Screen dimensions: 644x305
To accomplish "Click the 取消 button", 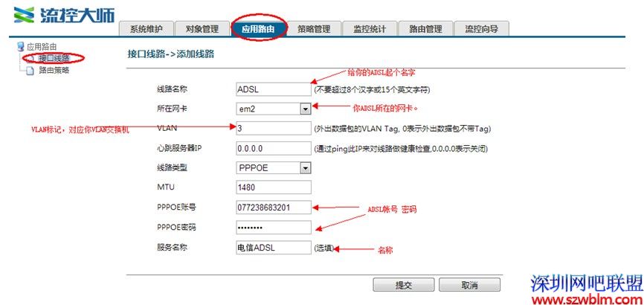I will tap(469, 285).
